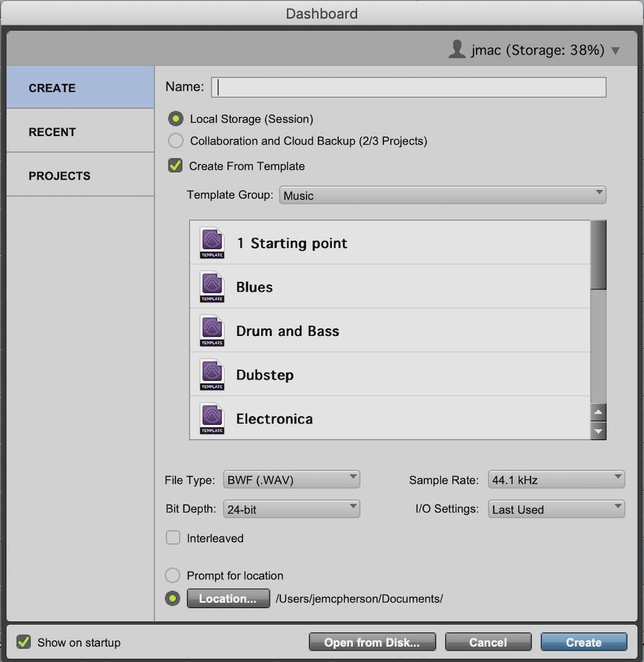
Task: Click the Electronica template icon
Action: [212, 419]
